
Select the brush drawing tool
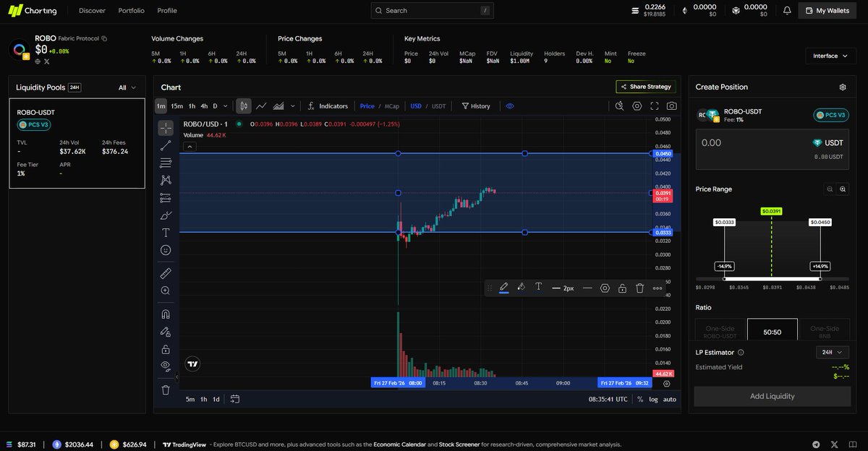coord(166,215)
